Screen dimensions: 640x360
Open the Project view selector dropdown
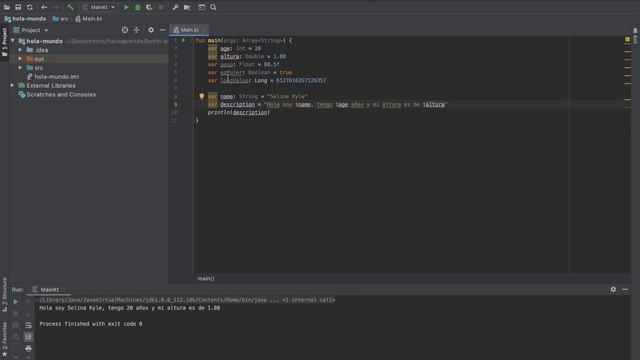pyautogui.click(x=31, y=30)
